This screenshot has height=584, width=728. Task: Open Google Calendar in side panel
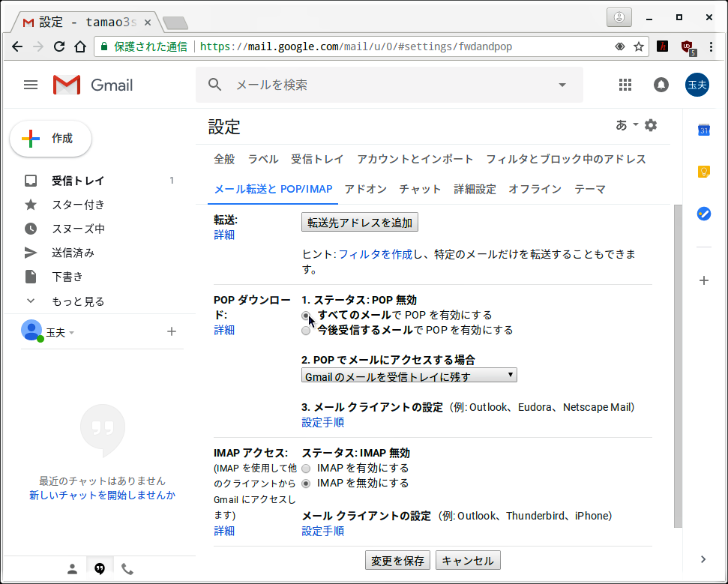(x=703, y=130)
